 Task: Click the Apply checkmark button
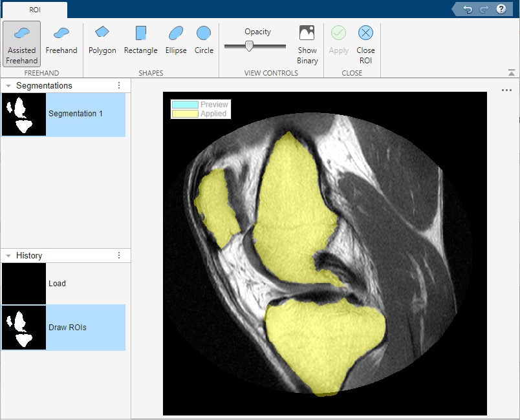click(x=339, y=41)
